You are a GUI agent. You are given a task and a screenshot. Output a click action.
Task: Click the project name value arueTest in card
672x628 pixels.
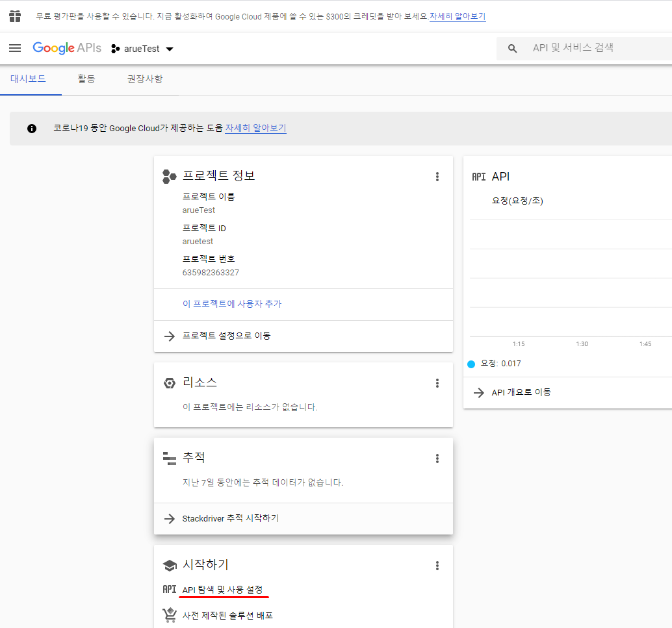coord(199,210)
